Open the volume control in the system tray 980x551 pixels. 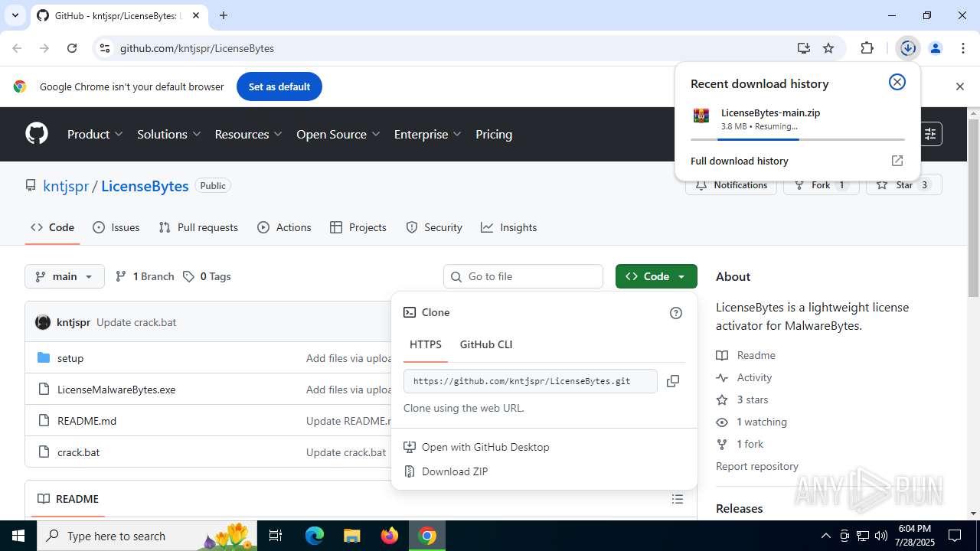[881, 536]
